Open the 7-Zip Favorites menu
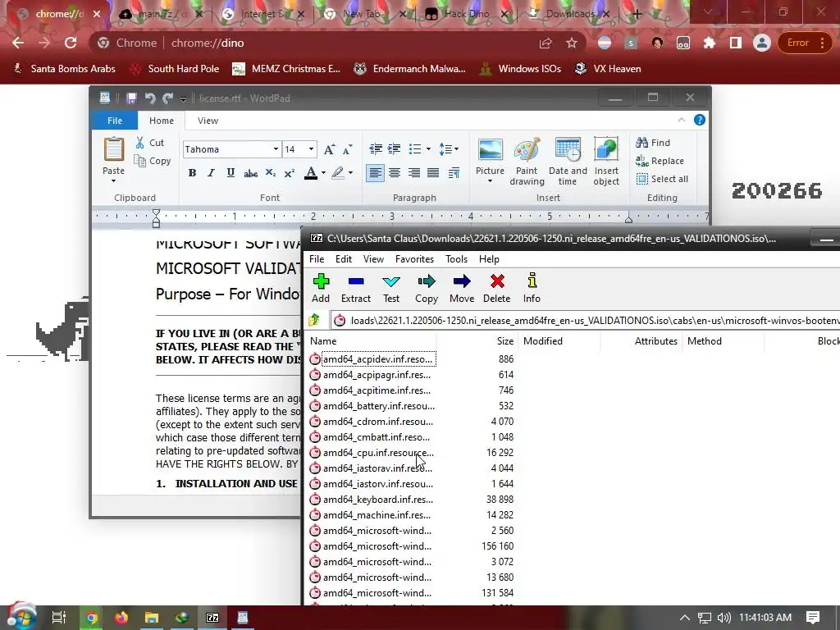Screen dimensions: 840x630 tap(414, 258)
